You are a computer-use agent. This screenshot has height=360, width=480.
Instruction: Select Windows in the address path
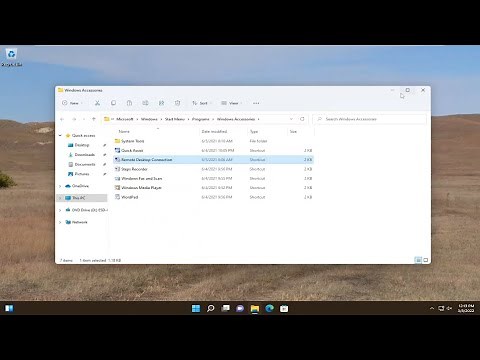click(149, 119)
